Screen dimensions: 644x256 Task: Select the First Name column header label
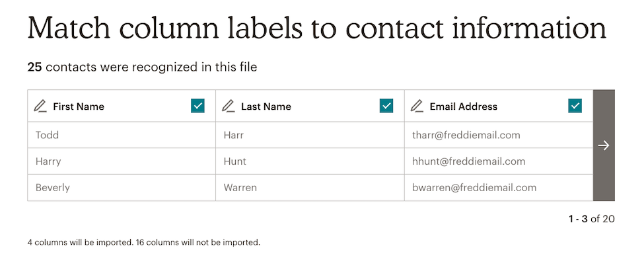point(79,107)
